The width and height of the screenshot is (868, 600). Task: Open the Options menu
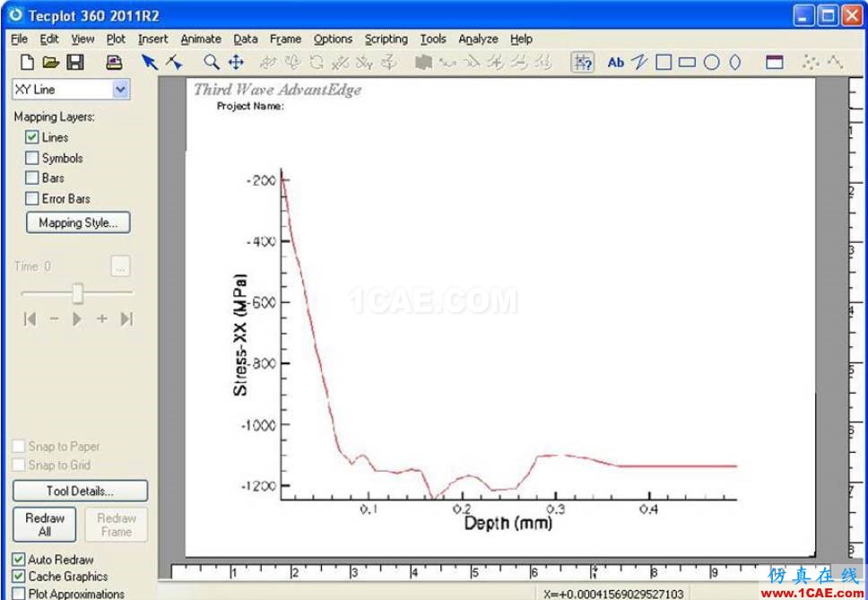[x=333, y=39]
